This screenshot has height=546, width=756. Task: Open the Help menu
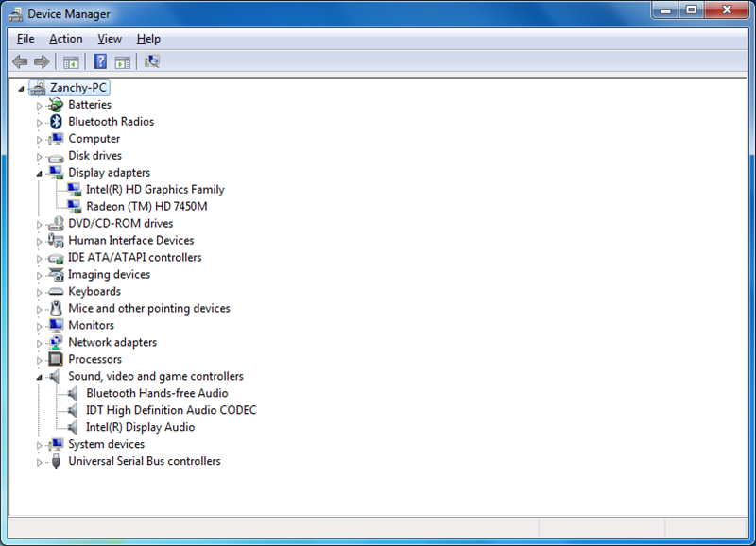coord(148,39)
